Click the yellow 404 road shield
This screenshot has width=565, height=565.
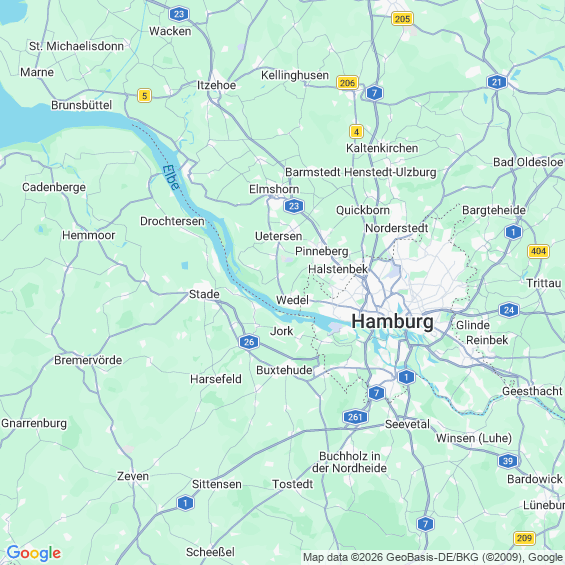[x=538, y=251]
